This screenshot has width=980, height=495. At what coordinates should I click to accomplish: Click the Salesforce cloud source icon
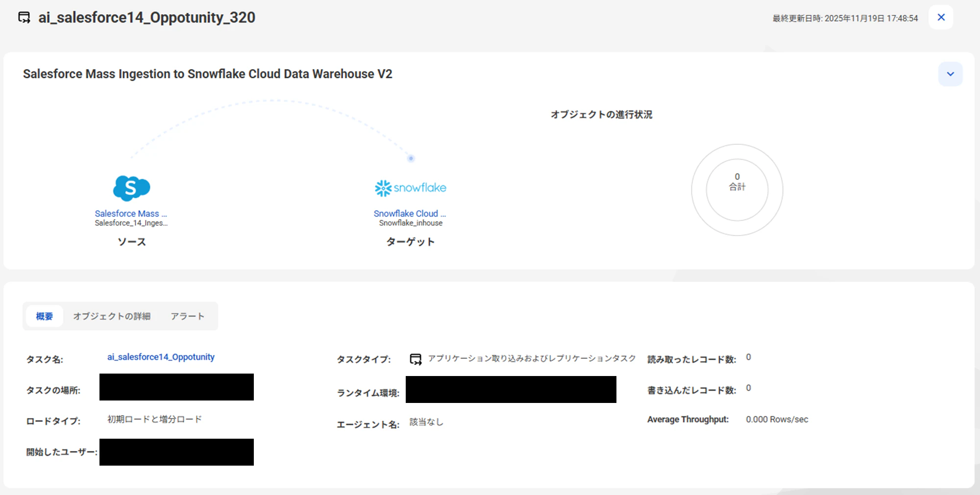[131, 188]
